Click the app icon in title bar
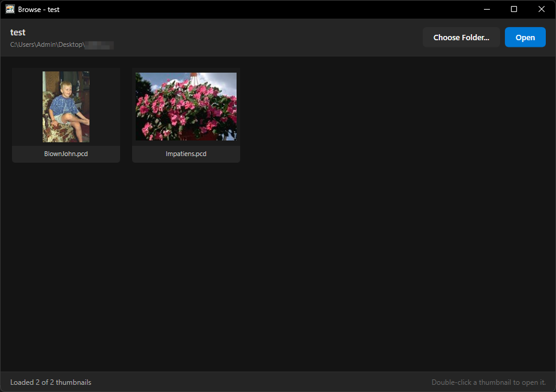Screen dimensions: 556x392 pyautogui.click(x=10, y=9)
